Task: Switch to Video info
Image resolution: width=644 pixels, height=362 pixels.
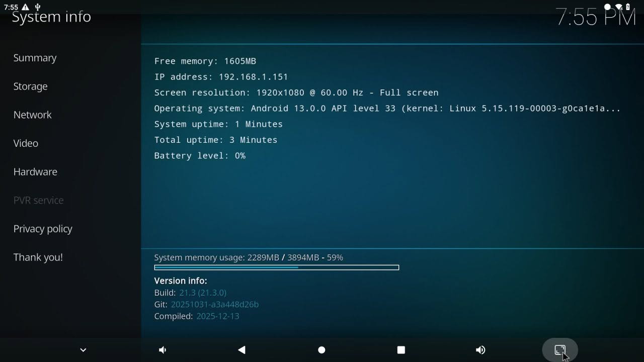Action: (x=26, y=143)
